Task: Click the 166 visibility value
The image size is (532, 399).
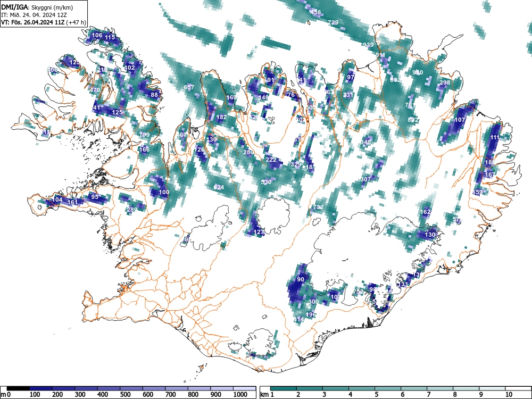Action: pos(145,149)
